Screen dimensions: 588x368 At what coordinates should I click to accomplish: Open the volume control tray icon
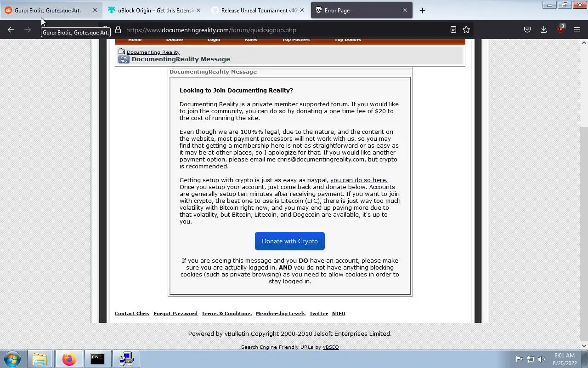click(x=542, y=359)
